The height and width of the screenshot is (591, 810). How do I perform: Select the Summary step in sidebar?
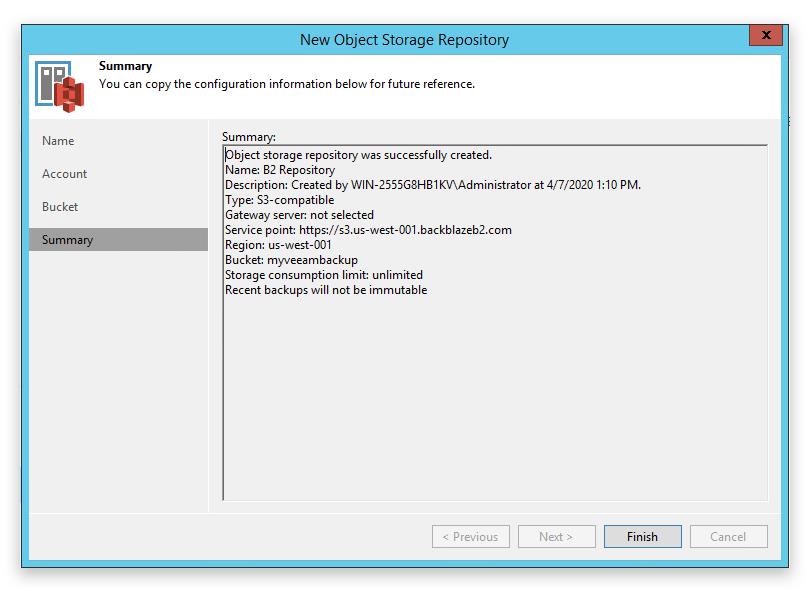coord(118,240)
